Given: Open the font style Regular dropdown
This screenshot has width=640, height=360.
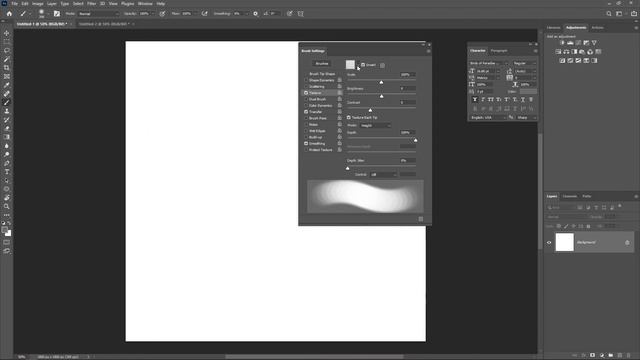Looking at the screenshot, I should point(524,63).
